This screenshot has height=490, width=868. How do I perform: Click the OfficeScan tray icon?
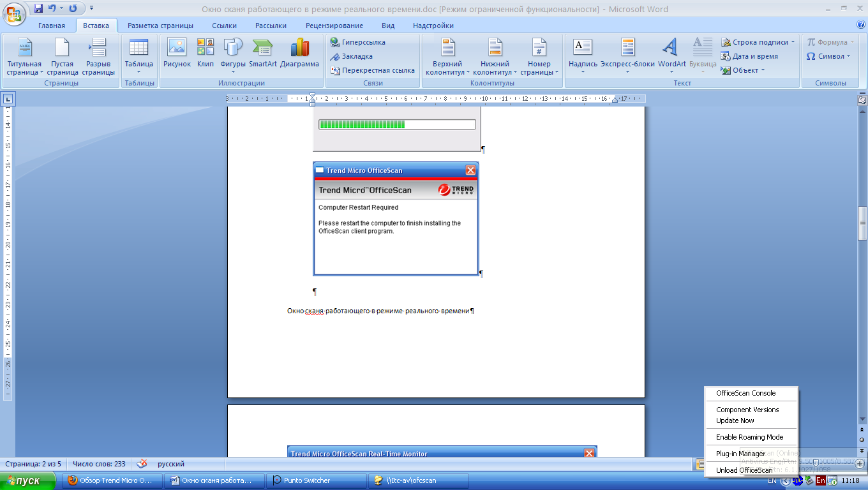point(797,480)
